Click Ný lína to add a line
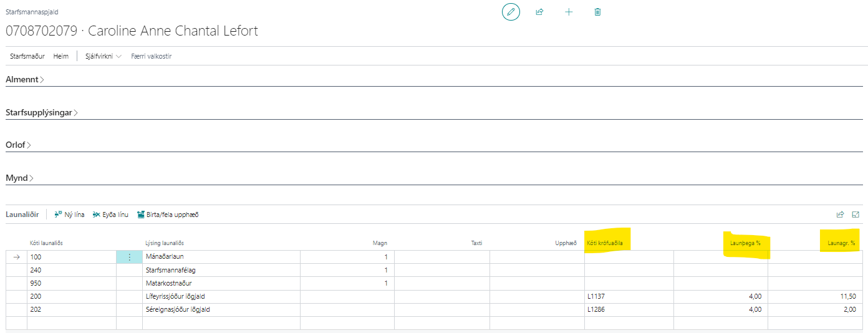Viewport: 868px width, 333px height. tap(69, 215)
